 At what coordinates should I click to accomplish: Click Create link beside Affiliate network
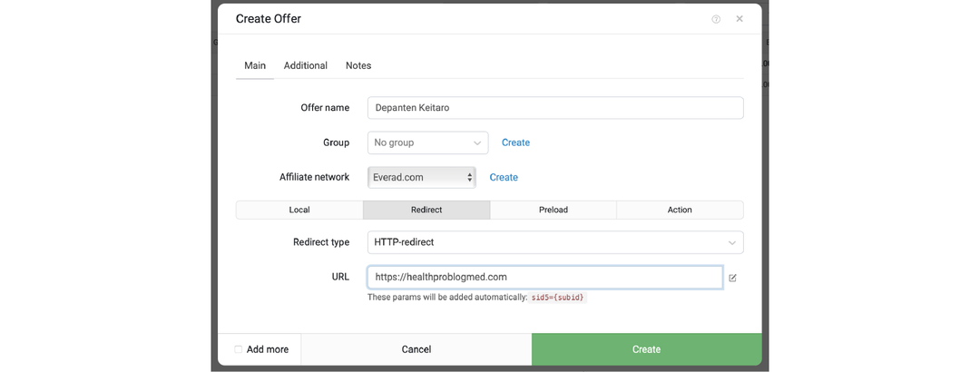(504, 177)
